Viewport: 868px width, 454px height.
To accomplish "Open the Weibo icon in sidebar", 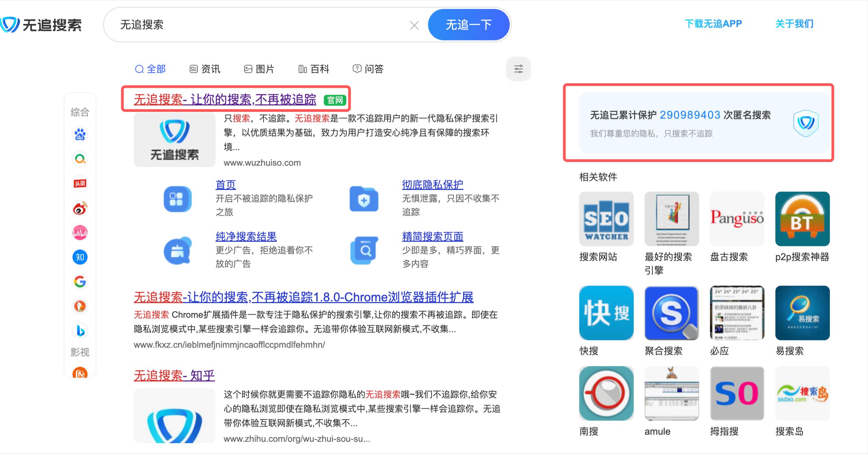I will [x=80, y=208].
